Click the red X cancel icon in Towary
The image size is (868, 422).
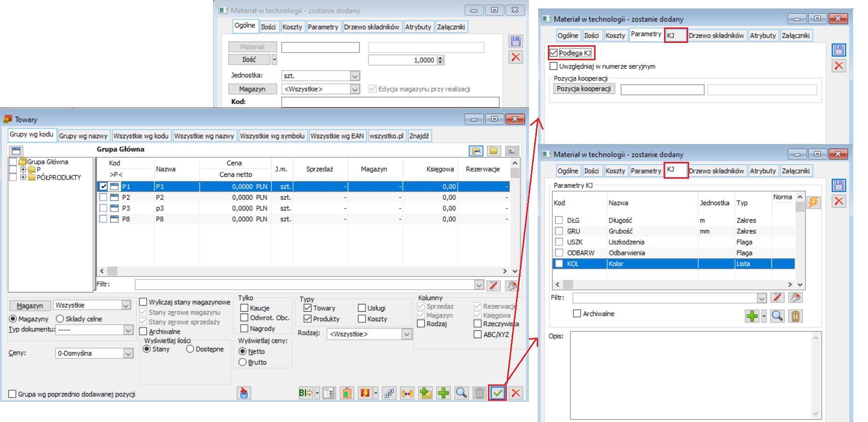click(x=515, y=393)
